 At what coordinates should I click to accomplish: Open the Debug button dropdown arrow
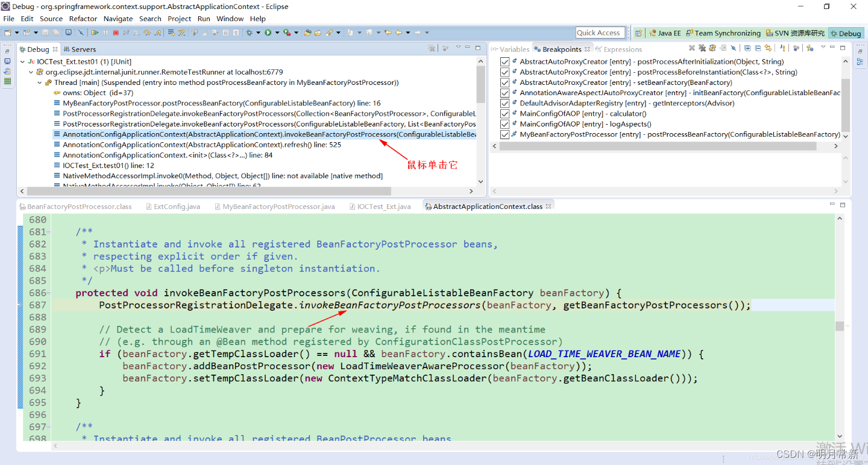coord(258,33)
